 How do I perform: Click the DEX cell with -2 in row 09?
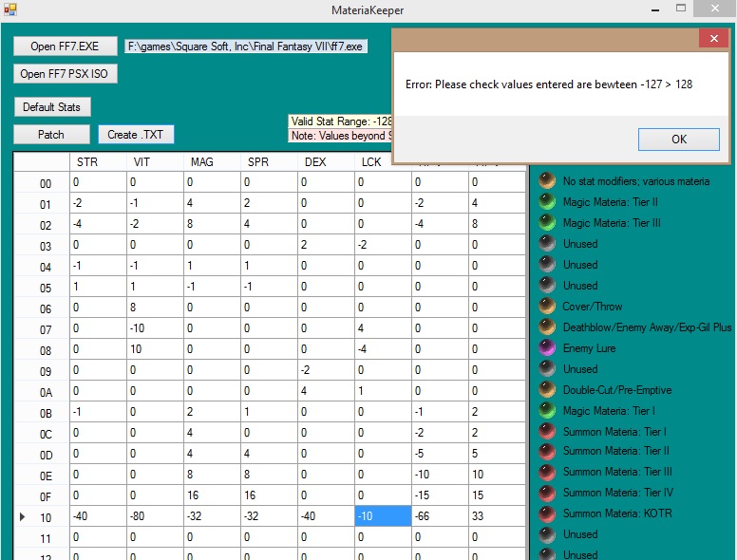pyautogui.click(x=326, y=370)
